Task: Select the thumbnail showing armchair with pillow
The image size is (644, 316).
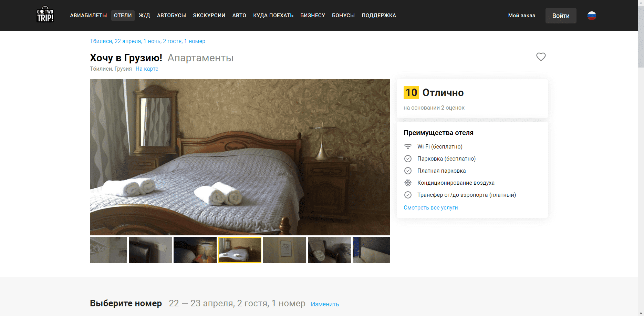Action: coord(329,250)
